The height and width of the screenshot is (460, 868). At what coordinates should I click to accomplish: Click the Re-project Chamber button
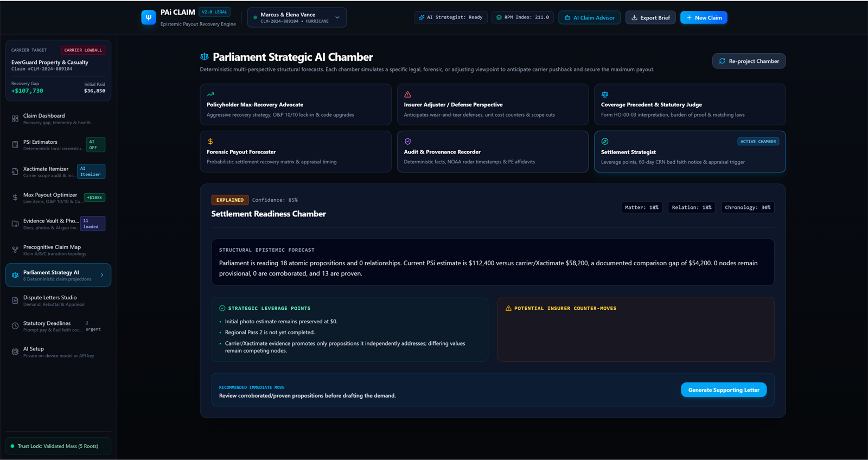[749, 61]
